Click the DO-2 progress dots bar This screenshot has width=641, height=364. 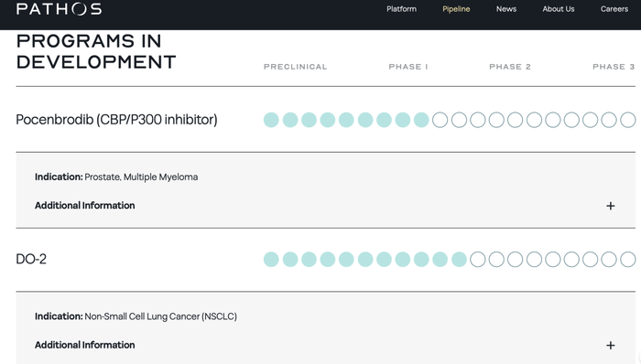click(x=450, y=260)
